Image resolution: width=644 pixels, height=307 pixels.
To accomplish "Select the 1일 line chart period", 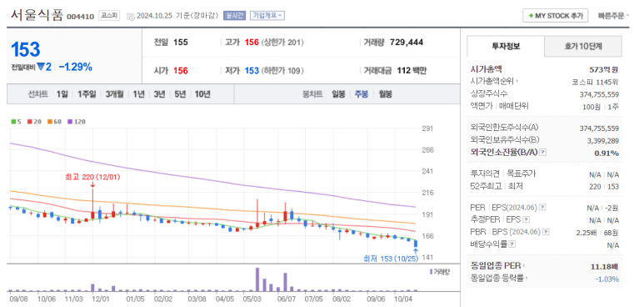I will coord(62,94).
